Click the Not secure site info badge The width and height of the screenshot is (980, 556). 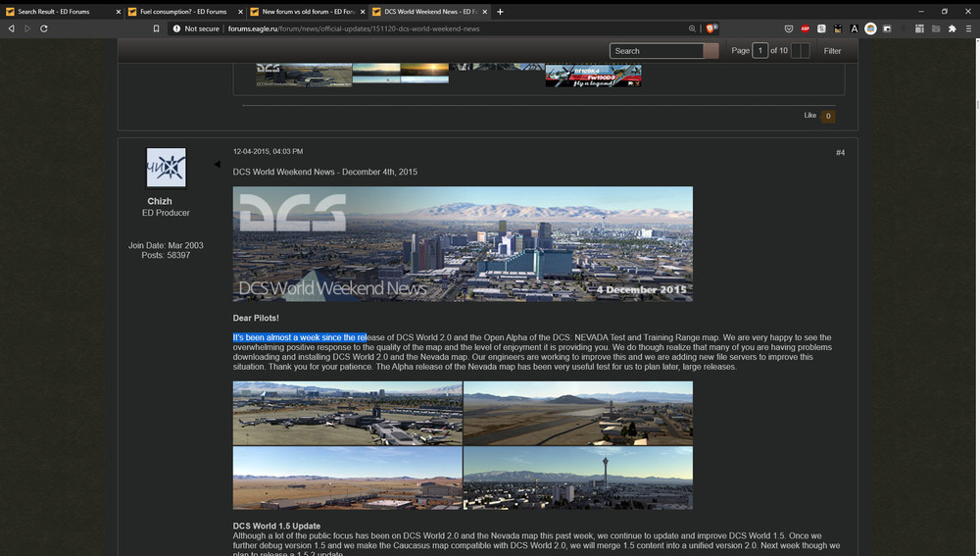[x=196, y=28]
